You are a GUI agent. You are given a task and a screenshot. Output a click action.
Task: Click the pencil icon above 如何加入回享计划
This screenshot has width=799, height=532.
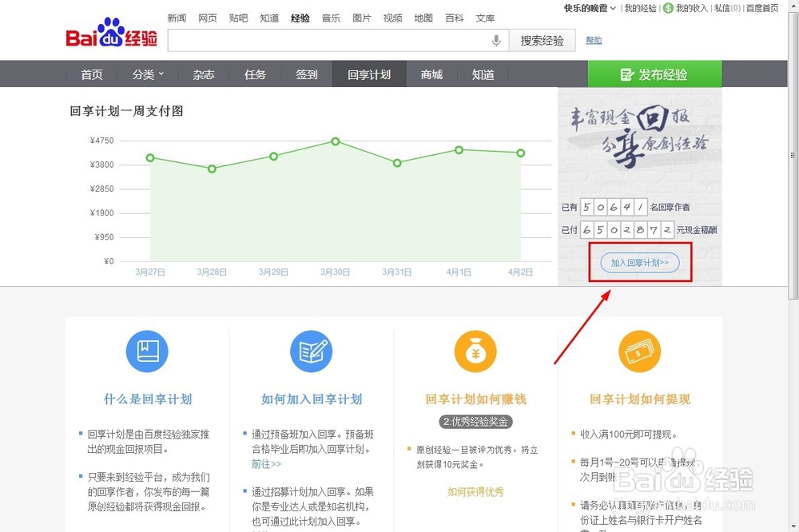click(x=311, y=350)
